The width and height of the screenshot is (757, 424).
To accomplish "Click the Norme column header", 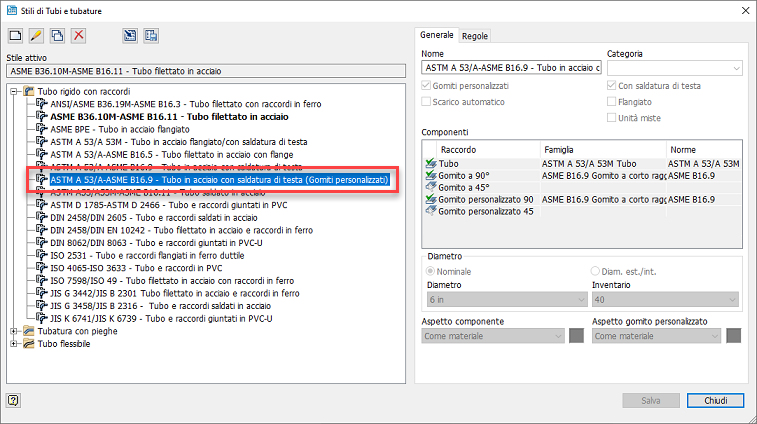I will point(704,150).
